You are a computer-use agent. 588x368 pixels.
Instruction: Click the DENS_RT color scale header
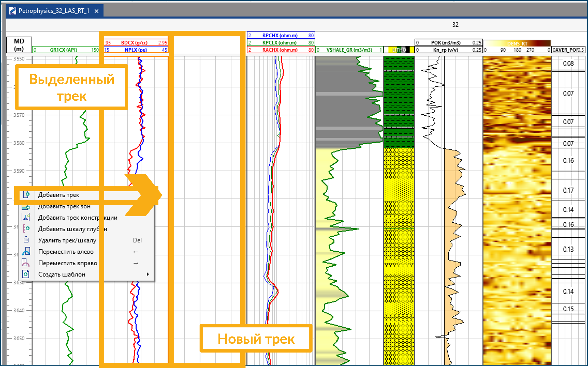517,43
